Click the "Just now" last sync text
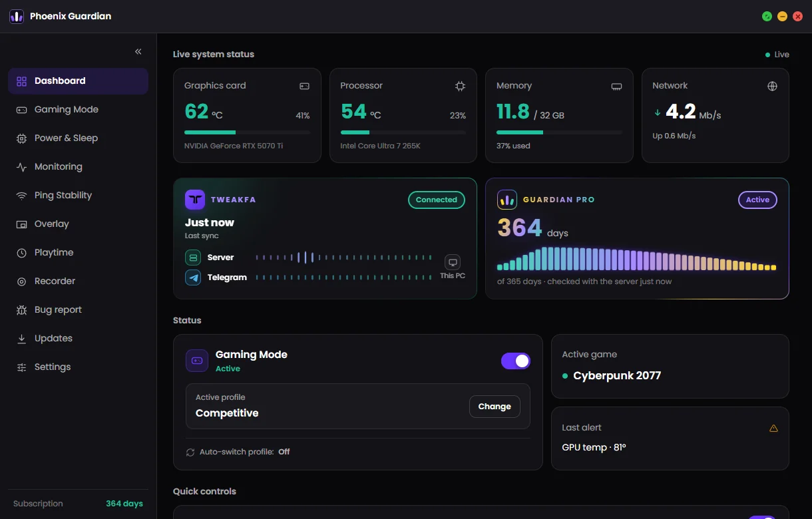Screen dimensions: 812x519 (210, 223)
